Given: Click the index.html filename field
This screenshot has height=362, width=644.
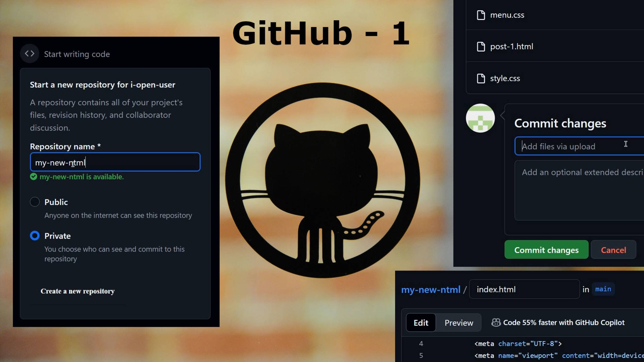Looking at the screenshot, I should click(x=524, y=289).
